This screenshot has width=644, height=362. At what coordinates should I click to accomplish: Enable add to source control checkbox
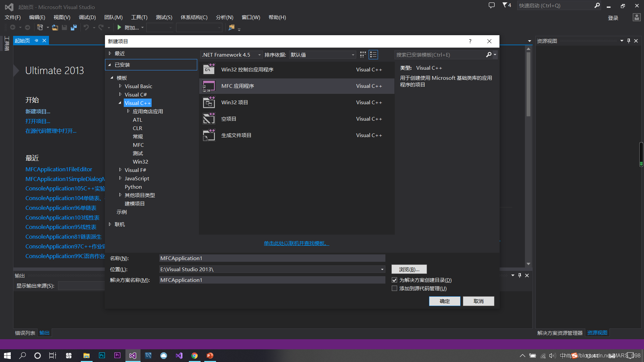coord(394,289)
